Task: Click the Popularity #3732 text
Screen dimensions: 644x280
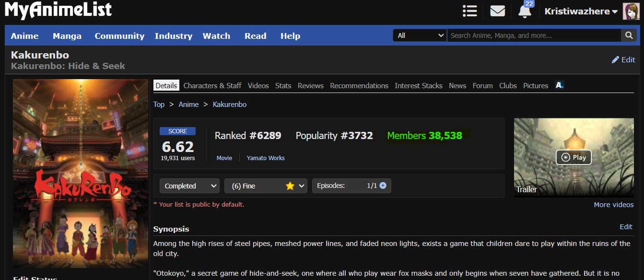Action: pyautogui.click(x=334, y=136)
